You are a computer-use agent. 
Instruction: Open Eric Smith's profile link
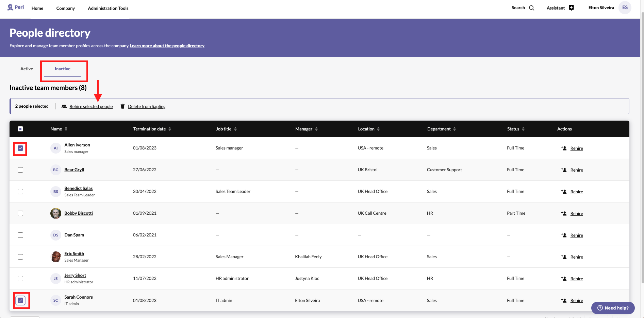(x=74, y=253)
